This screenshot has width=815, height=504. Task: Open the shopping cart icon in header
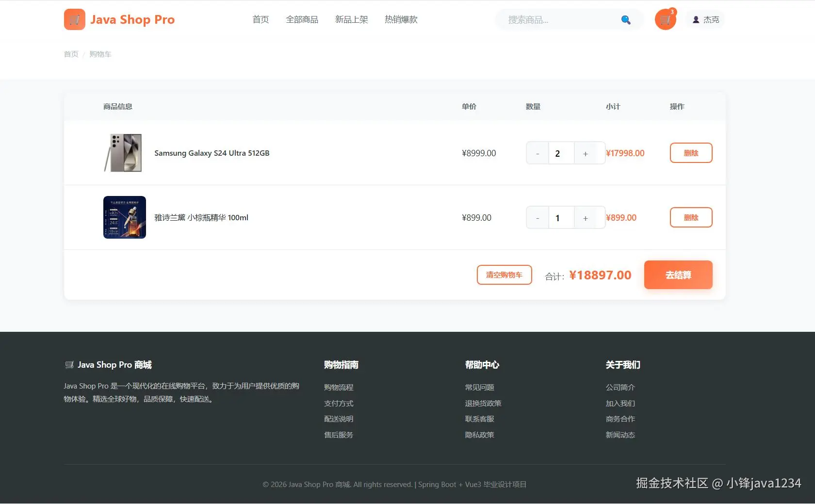pyautogui.click(x=666, y=19)
